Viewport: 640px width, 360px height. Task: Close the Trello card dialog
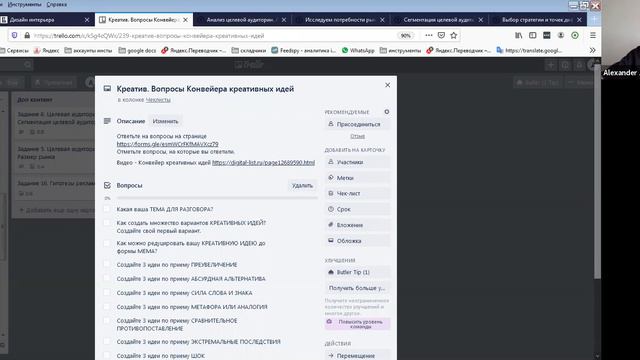387,85
